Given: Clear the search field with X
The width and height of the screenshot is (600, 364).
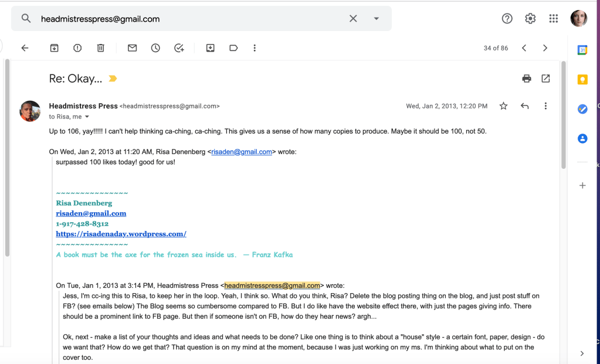Looking at the screenshot, I should pos(353,19).
